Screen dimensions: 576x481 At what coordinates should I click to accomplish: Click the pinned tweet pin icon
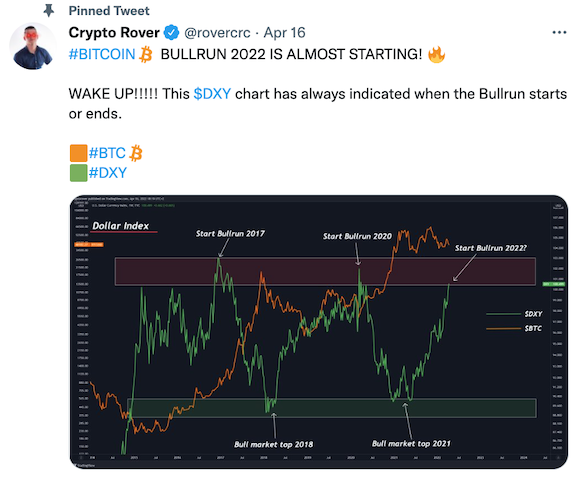tap(48, 11)
